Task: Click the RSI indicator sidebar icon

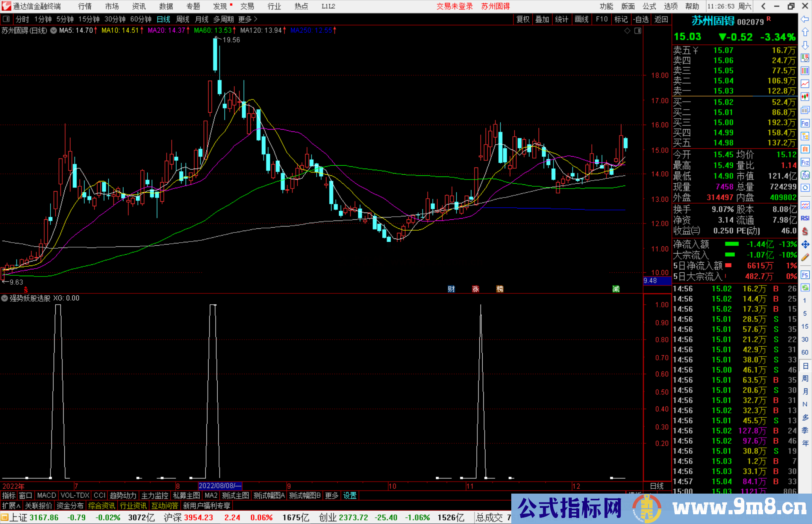Action: (805, 218)
